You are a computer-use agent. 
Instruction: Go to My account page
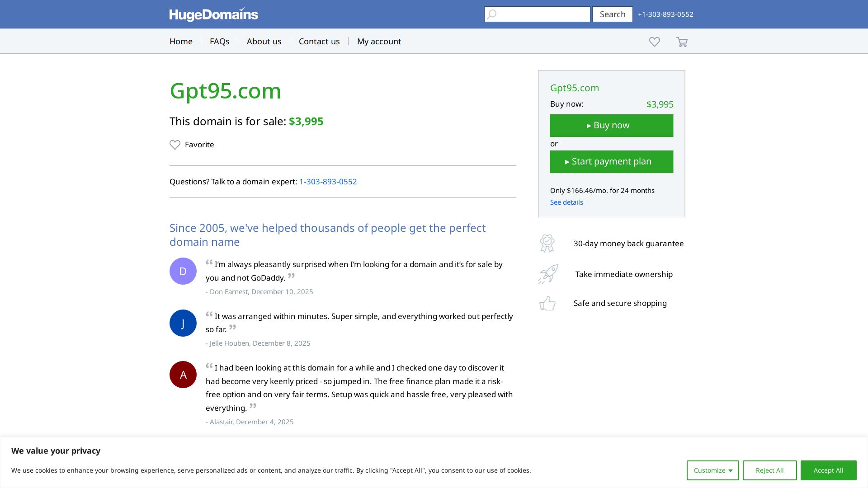point(379,42)
